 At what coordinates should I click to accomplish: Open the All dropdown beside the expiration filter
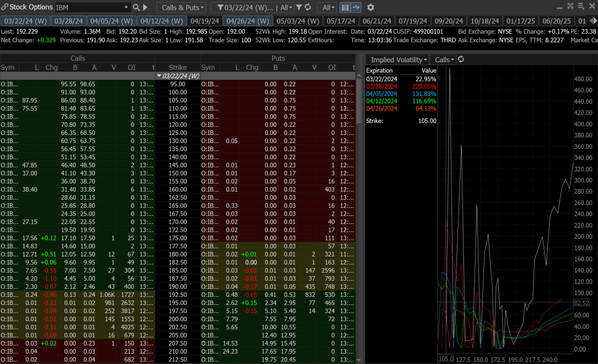click(x=286, y=7)
